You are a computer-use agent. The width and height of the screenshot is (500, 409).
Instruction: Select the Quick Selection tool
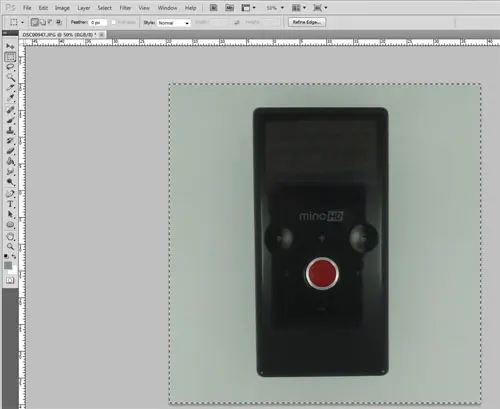[x=10, y=78]
